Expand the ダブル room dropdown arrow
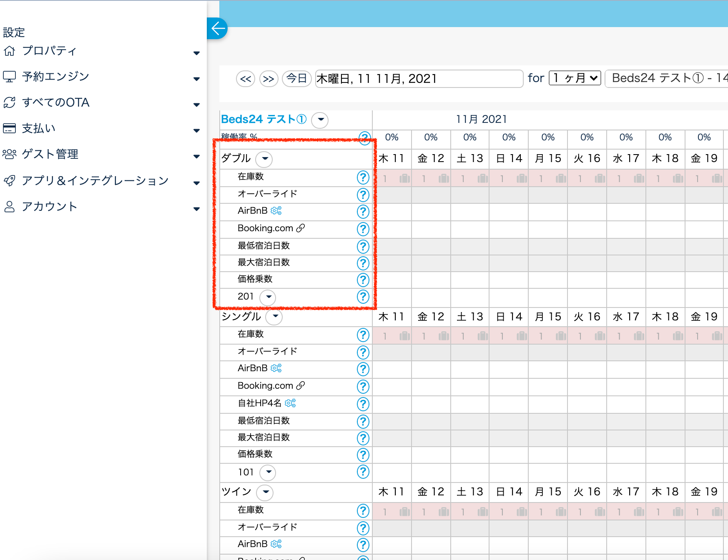This screenshot has width=728, height=560. pos(264,159)
